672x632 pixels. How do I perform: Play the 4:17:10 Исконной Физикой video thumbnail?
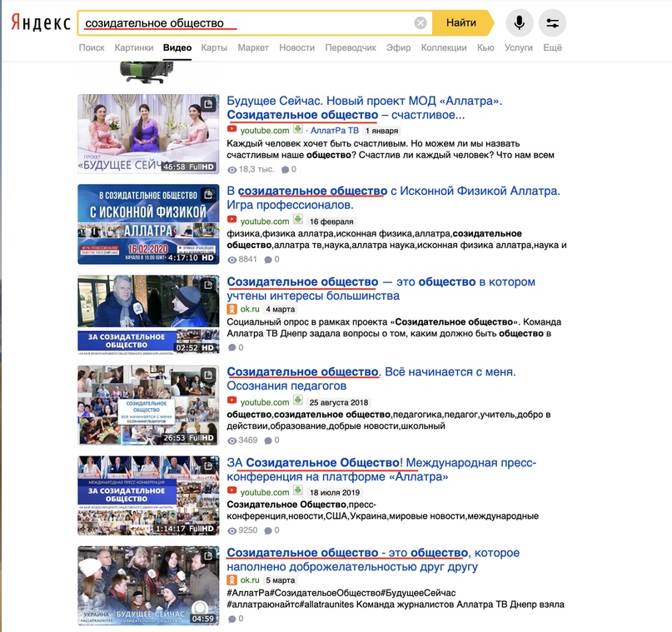click(x=148, y=224)
